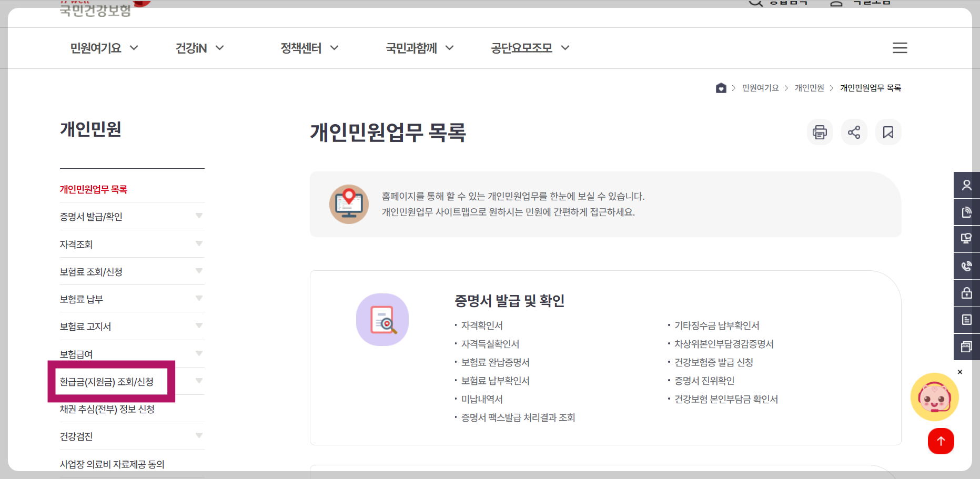Expand 건강검진 sidebar arrow
Image resolution: width=980 pixels, height=479 pixels.
(x=199, y=435)
